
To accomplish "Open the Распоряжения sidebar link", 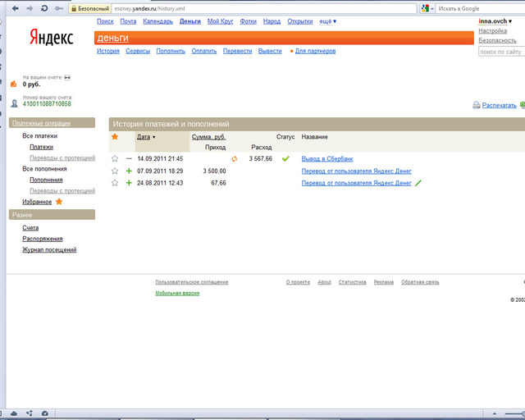I will pyautogui.click(x=42, y=239).
